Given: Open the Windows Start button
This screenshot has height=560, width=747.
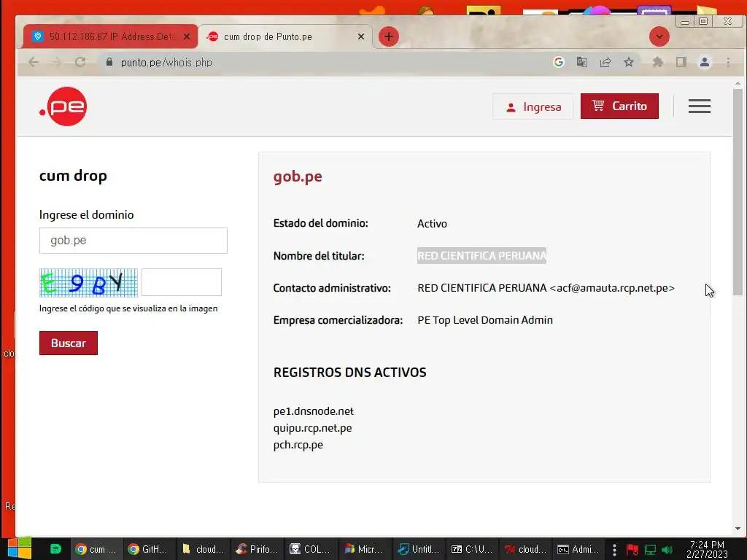Looking at the screenshot, I should pyautogui.click(x=20, y=548).
